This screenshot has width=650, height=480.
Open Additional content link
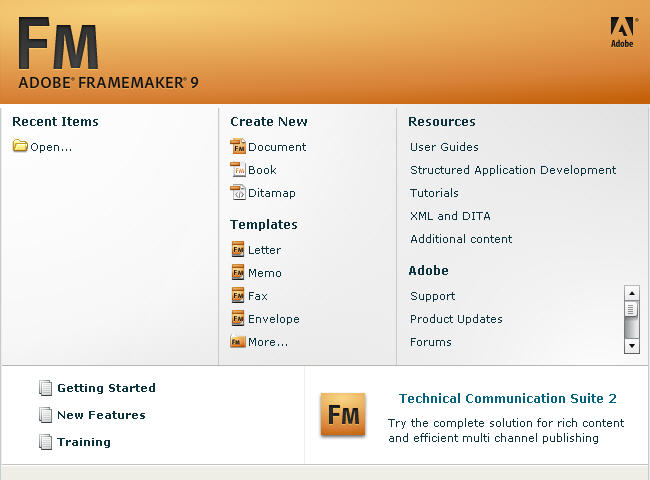(461, 239)
